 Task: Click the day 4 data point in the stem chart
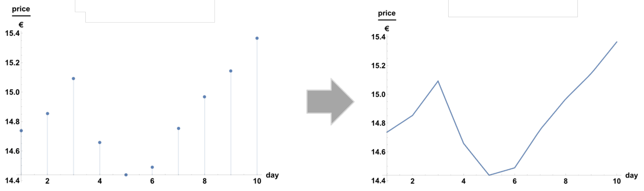coord(100,142)
